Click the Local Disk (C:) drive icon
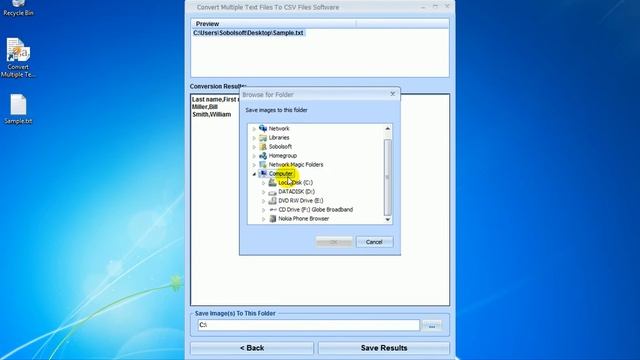Viewport: 640px width, 360px height. coord(272,182)
